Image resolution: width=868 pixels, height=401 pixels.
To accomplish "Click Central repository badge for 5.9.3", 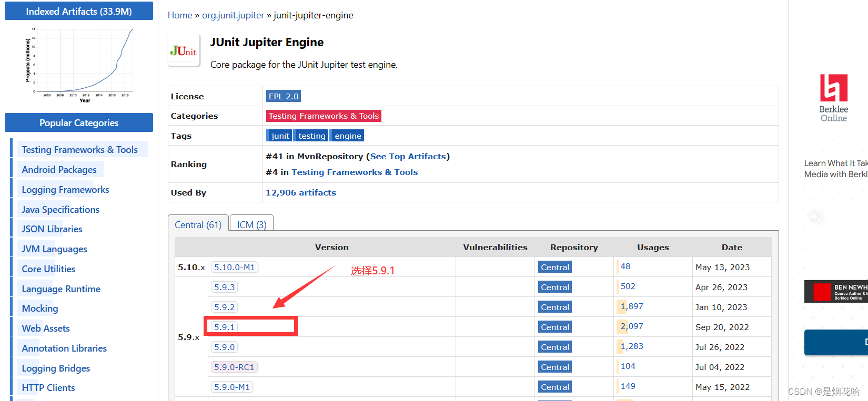I will [x=555, y=287].
